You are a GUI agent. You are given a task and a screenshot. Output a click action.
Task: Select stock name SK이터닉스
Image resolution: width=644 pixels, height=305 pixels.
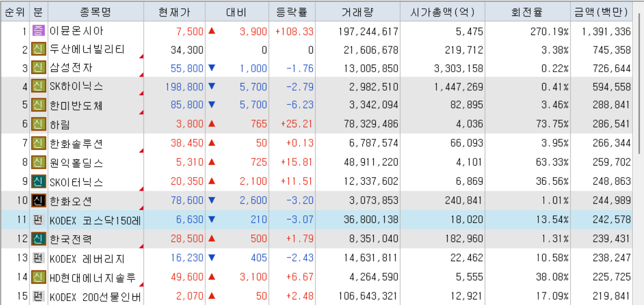[x=76, y=181]
